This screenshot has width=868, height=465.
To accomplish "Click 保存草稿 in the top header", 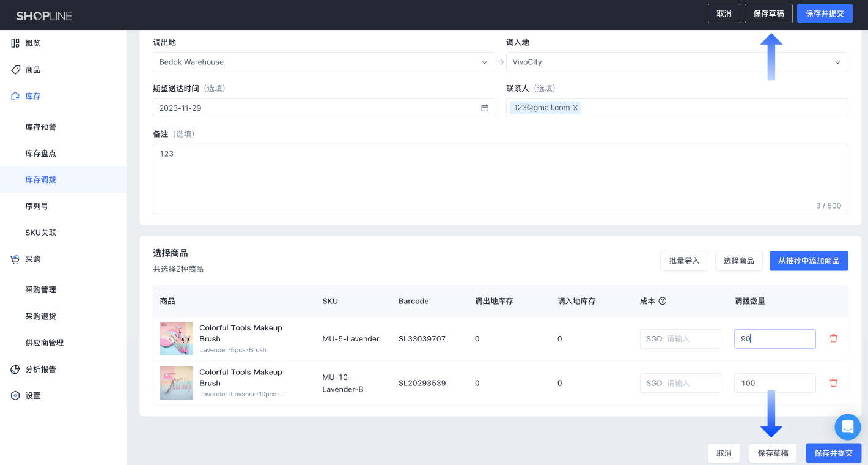I will point(768,13).
